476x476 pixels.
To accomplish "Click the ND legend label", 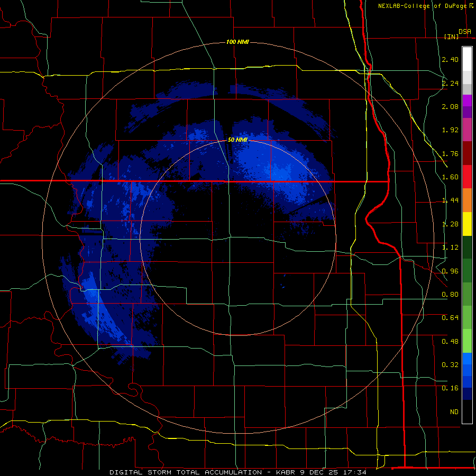I will [x=454, y=412].
